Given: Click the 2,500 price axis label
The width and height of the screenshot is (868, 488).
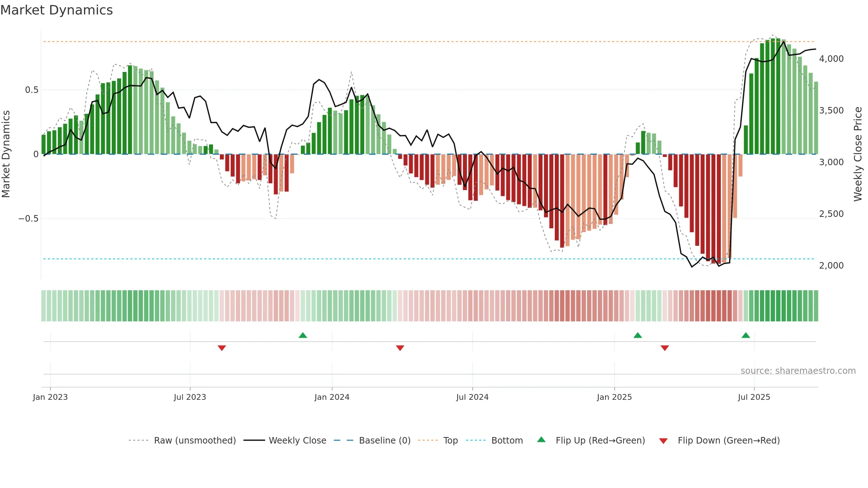Looking at the screenshot, I should pyautogui.click(x=831, y=214).
